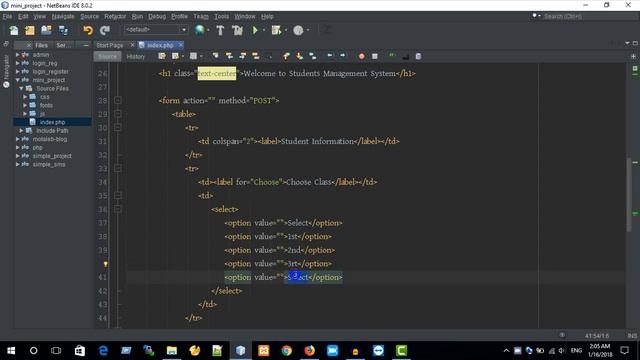Screen dimensions: 640x360
Task: Expand the Include Path node
Action: click(21, 131)
